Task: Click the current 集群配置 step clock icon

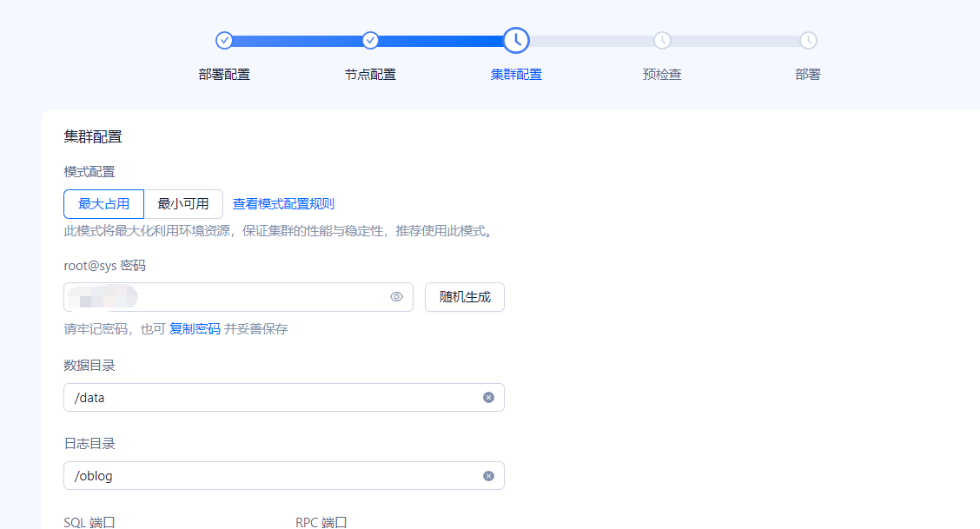Action: (x=516, y=40)
